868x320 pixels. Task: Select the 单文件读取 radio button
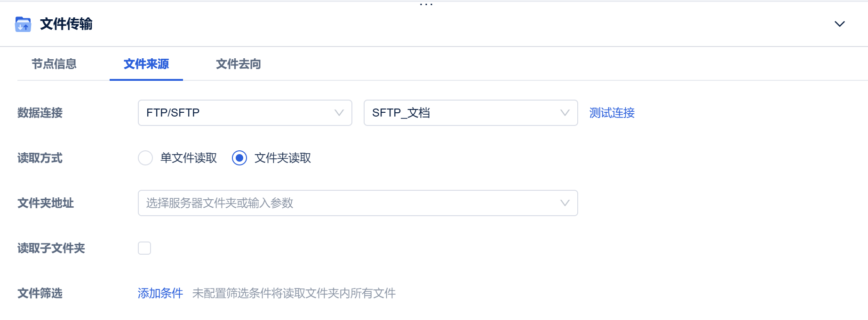tap(145, 158)
